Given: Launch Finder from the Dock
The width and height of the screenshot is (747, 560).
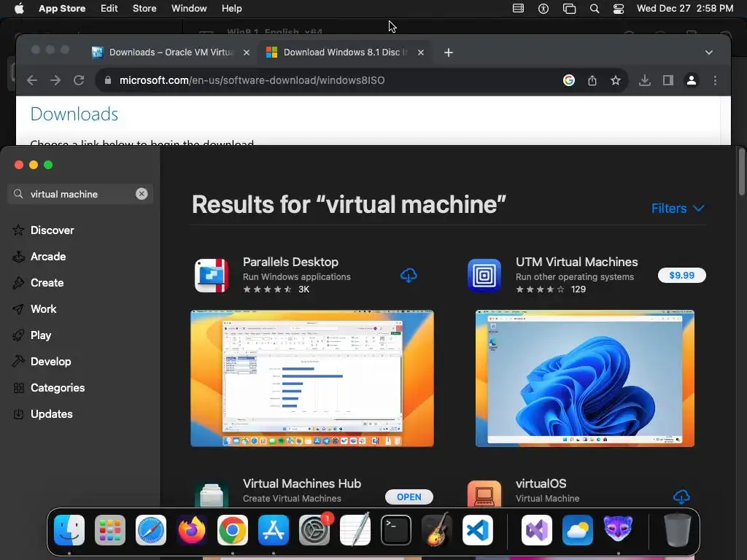Looking at the screenshot, I should pos(69,530).
